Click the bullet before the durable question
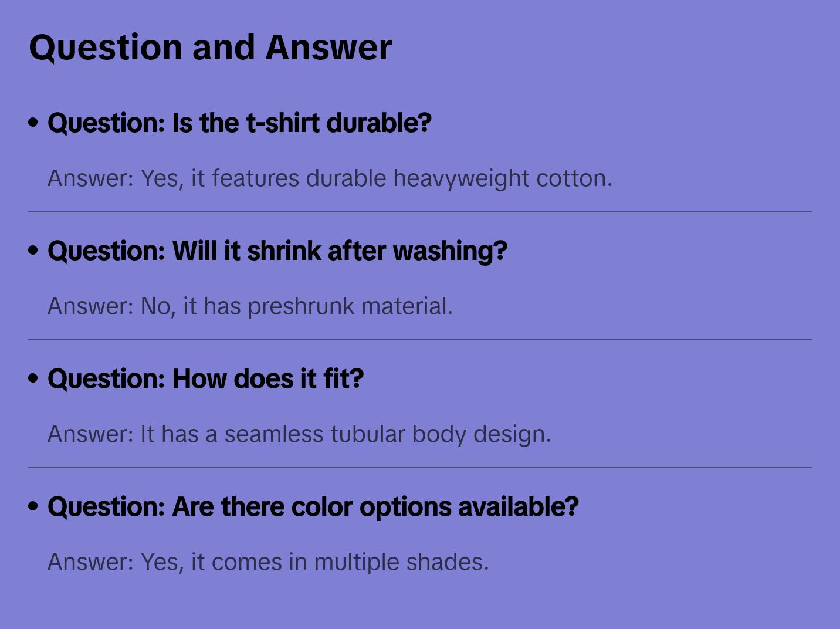The image size is (840, 629). coord(33,123)
